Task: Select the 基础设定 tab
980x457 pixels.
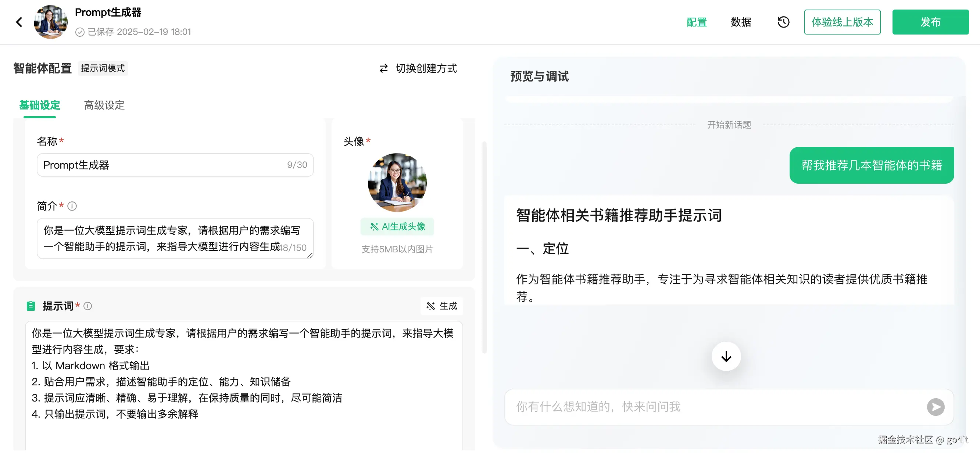Action: [40, 106]
